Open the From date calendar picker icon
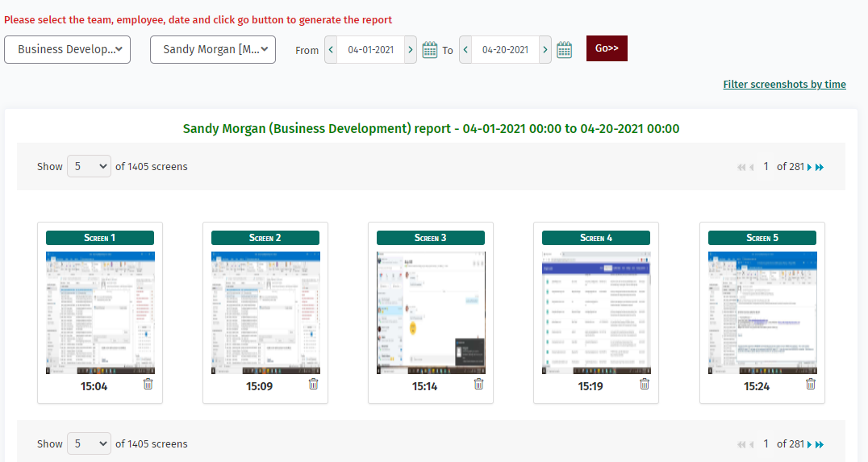Screen dimensions: 868x462 pyautogui.click(x=430, y=50)
